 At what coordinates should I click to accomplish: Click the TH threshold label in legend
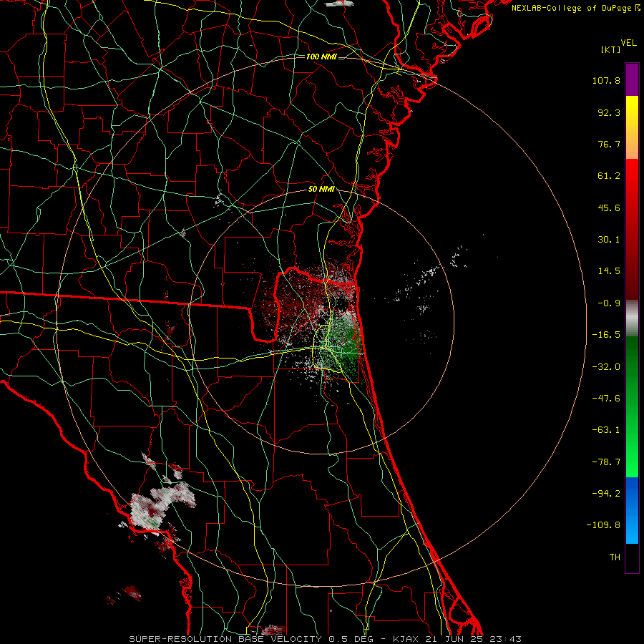coord(615,557)
